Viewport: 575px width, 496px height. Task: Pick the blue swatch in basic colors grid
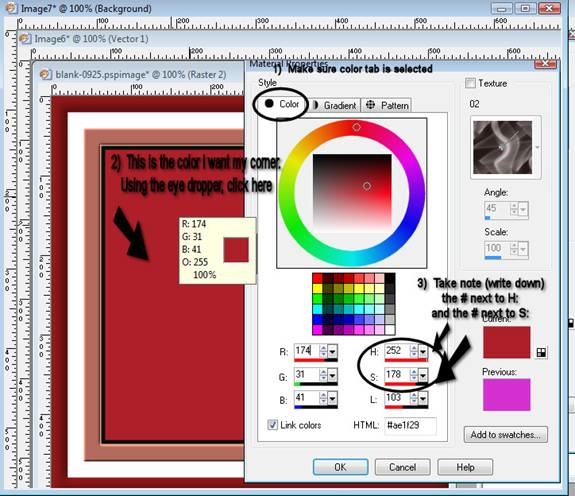click(x=317, y=319)
